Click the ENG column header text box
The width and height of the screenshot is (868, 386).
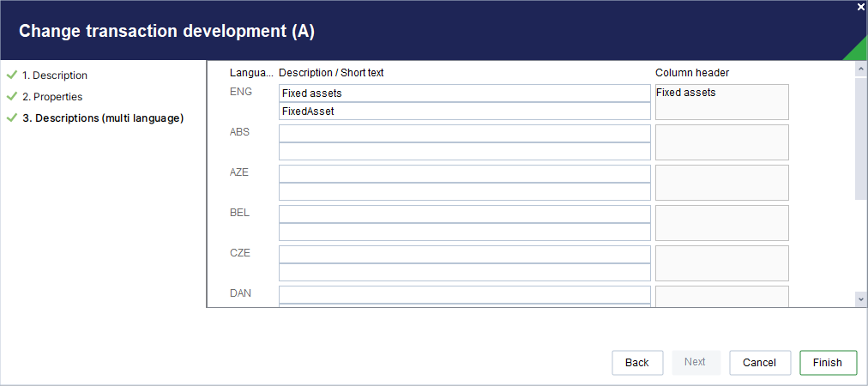click(x=722, y=102)
